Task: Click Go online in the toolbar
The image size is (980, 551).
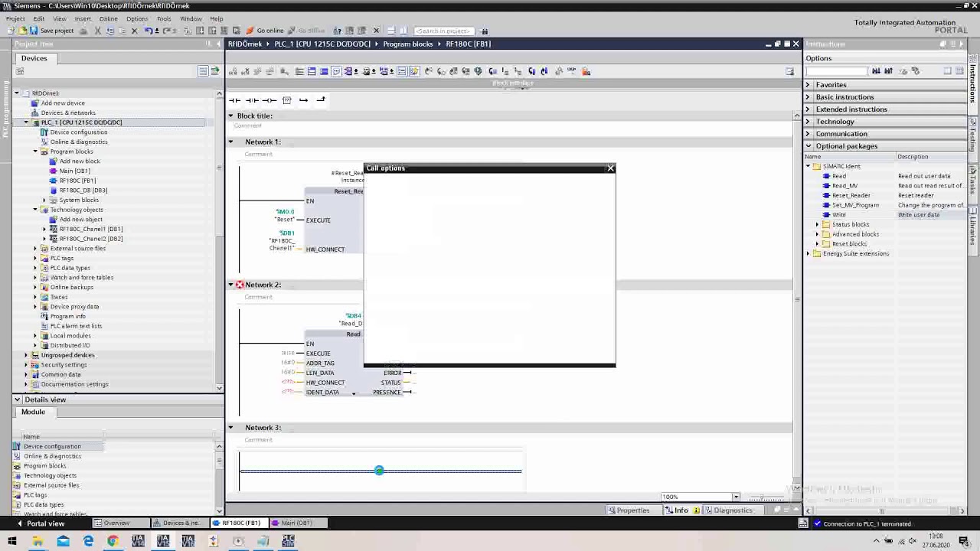Action: point(265,31)
